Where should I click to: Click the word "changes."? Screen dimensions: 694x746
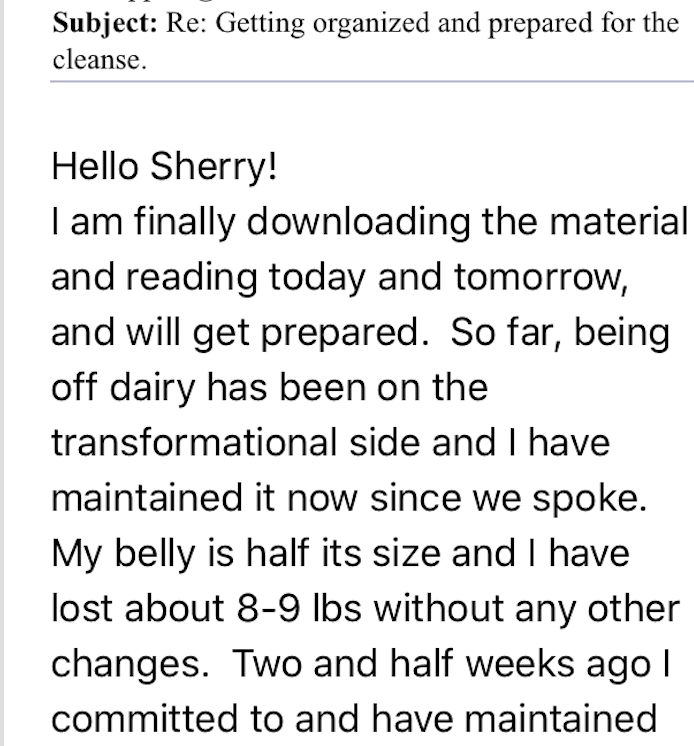(130, 661)
